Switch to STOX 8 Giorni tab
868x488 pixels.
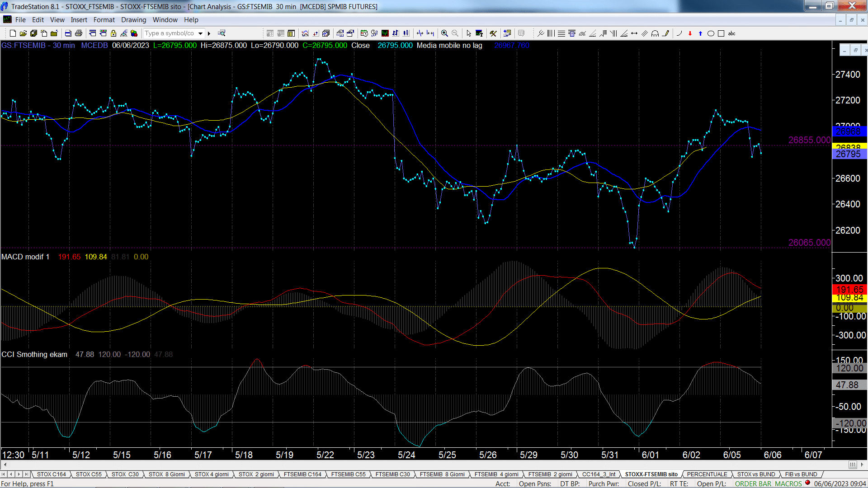coord(167,474)
